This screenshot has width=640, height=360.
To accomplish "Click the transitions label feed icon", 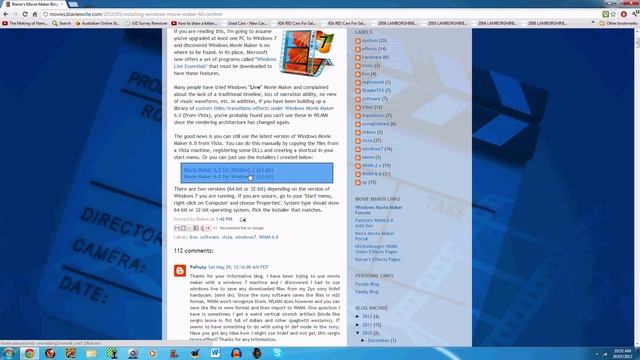I will (358, 116).
